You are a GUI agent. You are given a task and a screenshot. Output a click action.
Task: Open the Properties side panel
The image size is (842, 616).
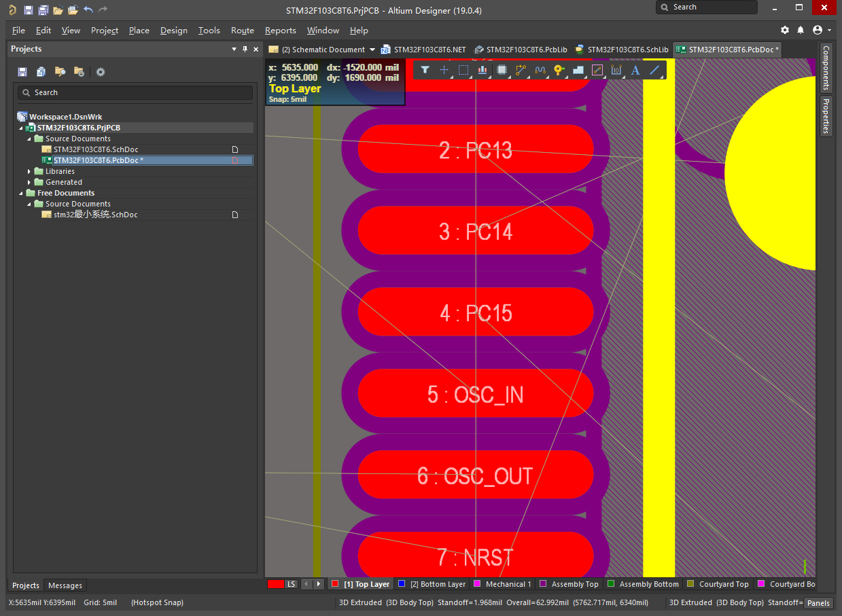(826, 116)
